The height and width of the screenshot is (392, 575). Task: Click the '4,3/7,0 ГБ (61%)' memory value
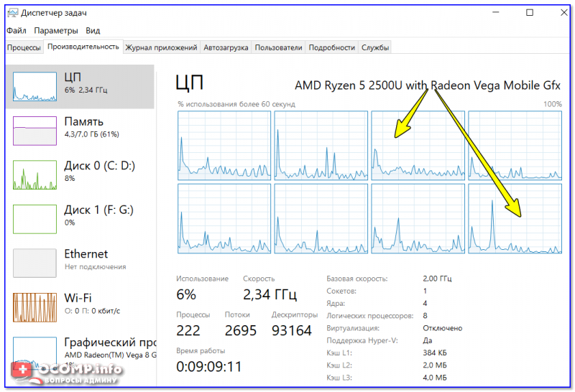coord(92,134)
